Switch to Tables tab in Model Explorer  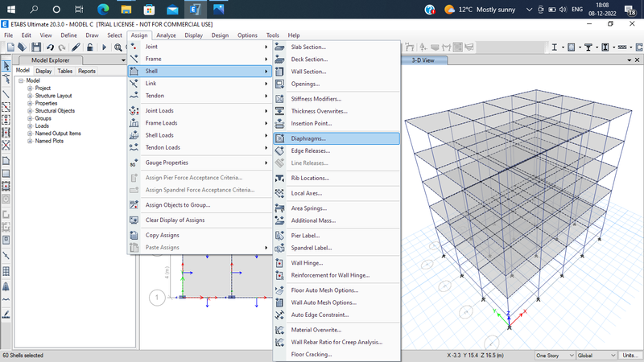pos(65,71)
